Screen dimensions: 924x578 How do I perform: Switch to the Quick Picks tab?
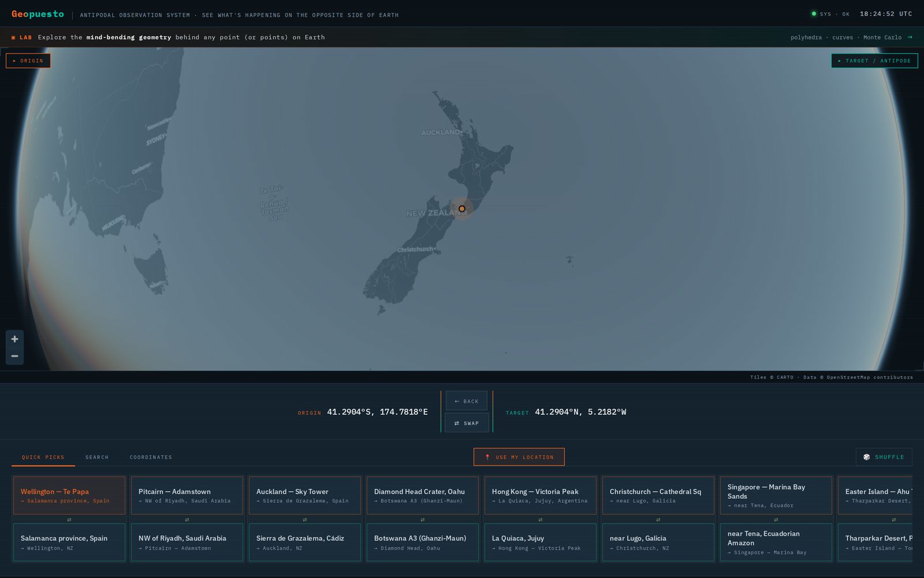click(43, 457)
